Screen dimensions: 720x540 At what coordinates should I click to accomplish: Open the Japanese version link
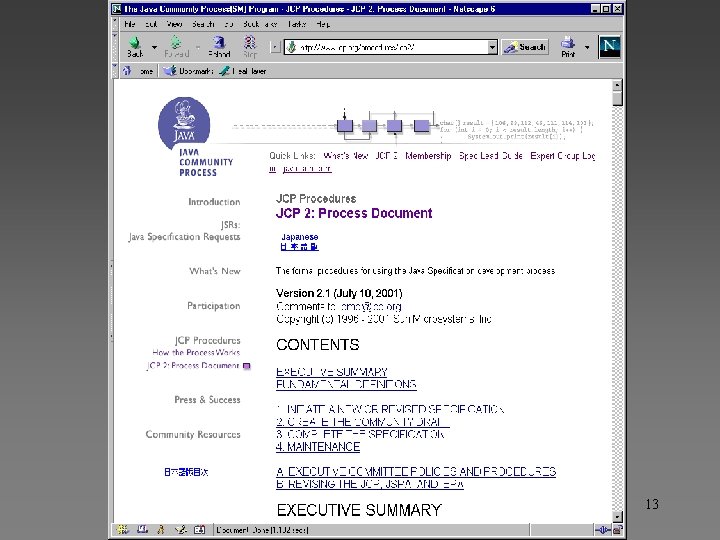pos(299,242)
